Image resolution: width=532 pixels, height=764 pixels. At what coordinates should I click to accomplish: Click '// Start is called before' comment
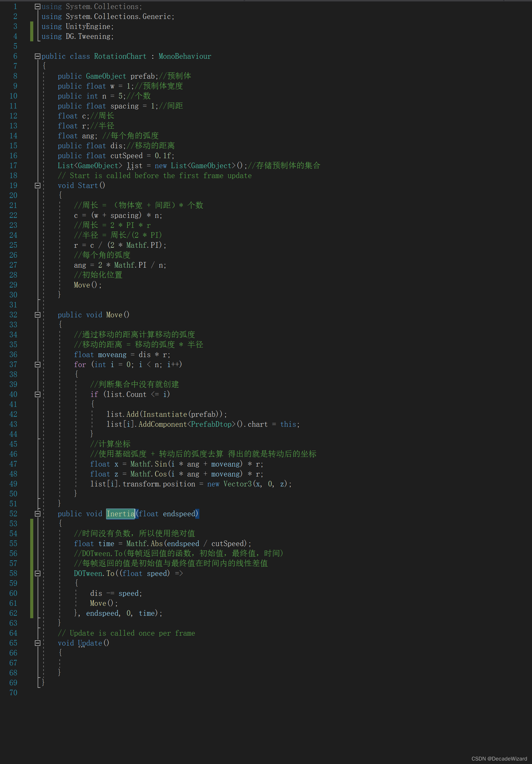tap(155, 176)
